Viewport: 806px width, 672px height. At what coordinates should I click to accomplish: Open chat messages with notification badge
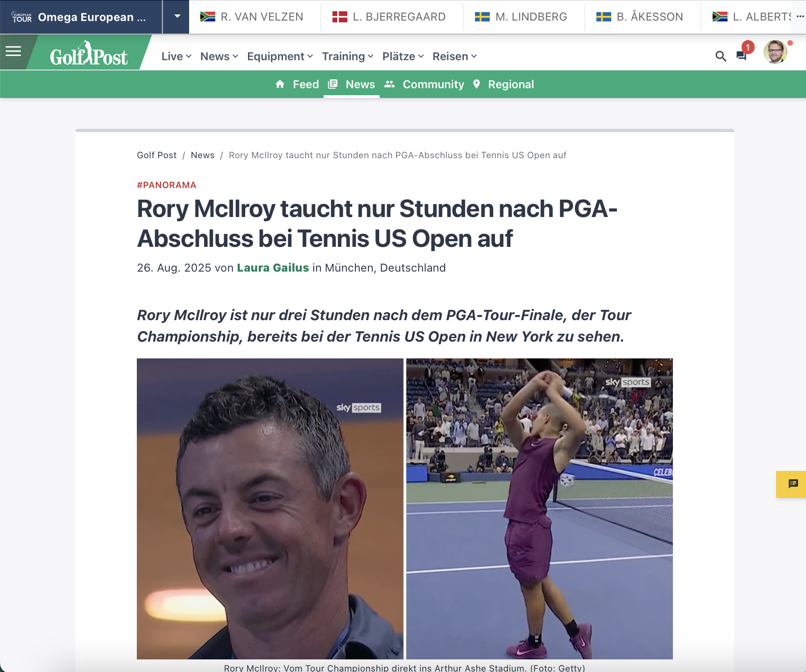click(x=742, y=56)
